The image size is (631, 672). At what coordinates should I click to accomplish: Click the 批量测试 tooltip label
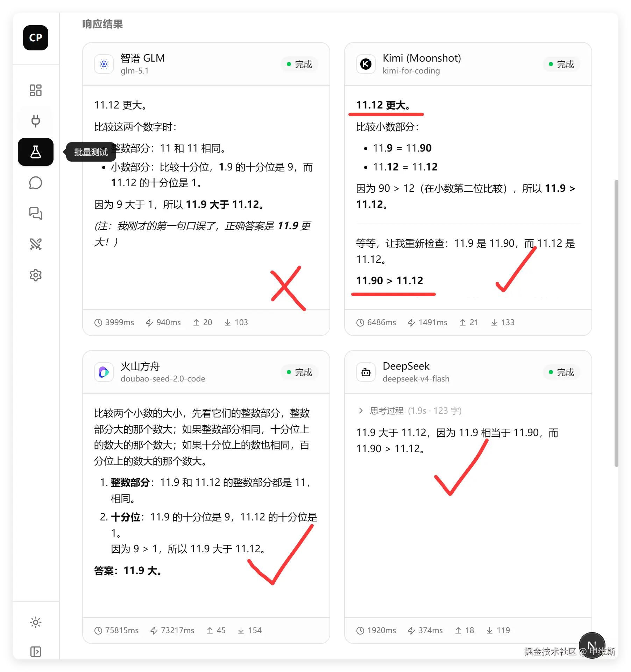click(x=91, y=152)
